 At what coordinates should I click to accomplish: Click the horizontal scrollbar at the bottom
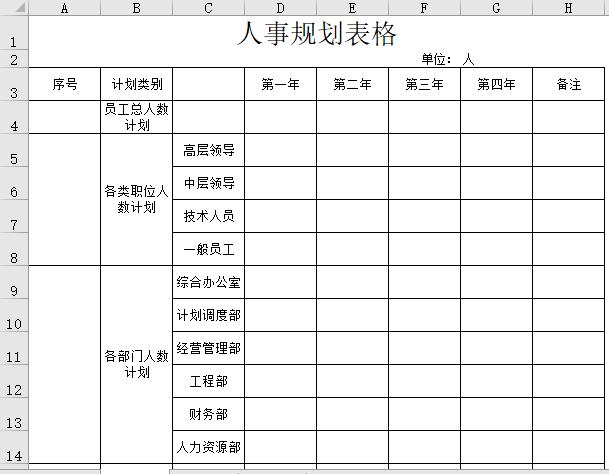300,469
